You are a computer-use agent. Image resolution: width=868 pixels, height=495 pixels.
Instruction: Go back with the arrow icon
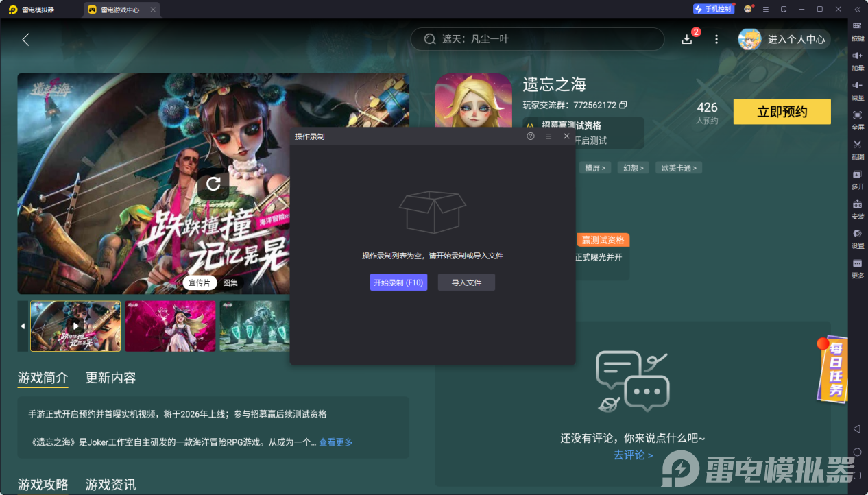[x=25, y=40]
